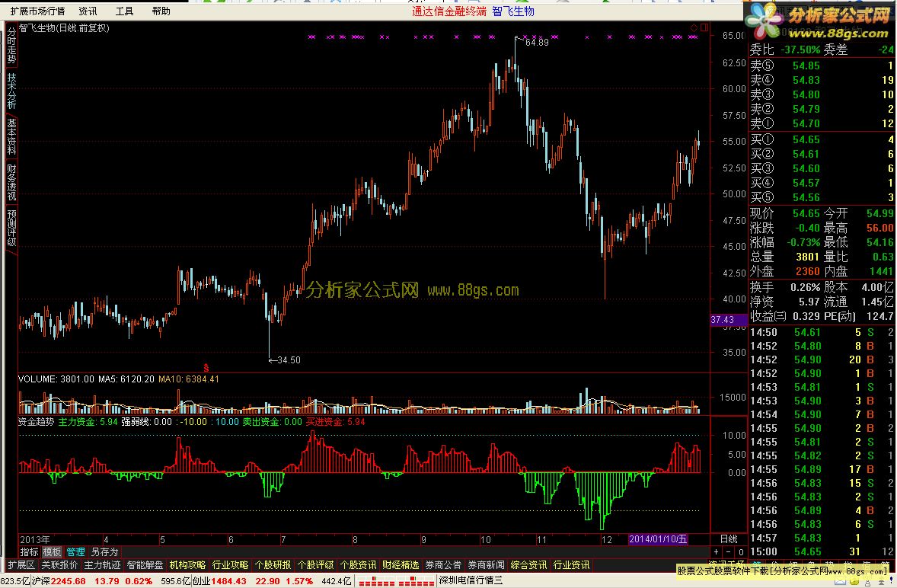The width and height of the screenshot is (897, 588).
Task: Click the 主力资金: 5.94 label
Action: point(88,421)
